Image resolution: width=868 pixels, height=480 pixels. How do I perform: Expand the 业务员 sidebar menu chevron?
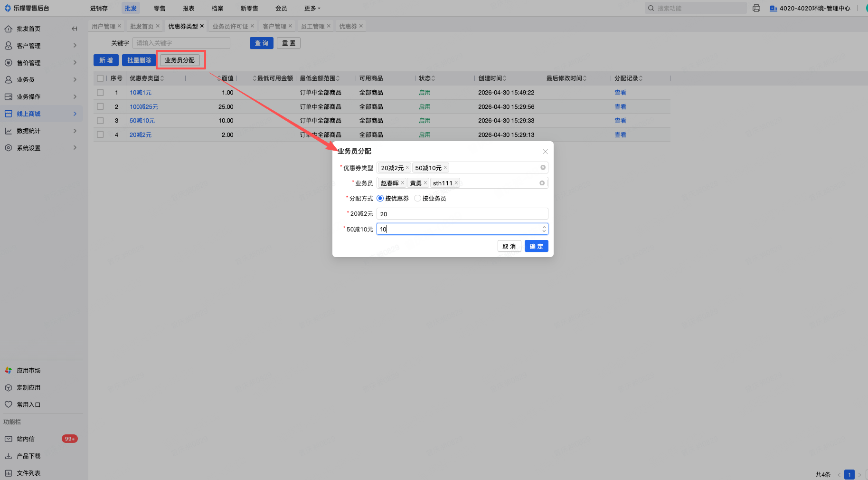(75, 80)
